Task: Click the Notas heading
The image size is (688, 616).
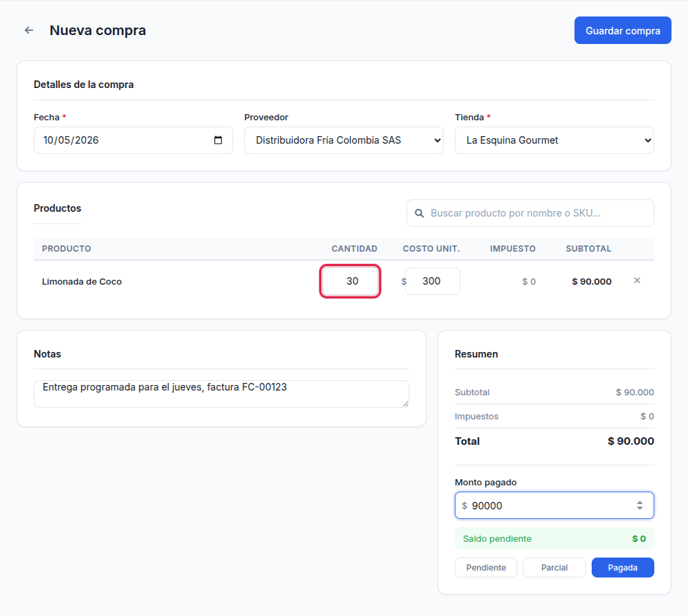Action: coord(47,354)
